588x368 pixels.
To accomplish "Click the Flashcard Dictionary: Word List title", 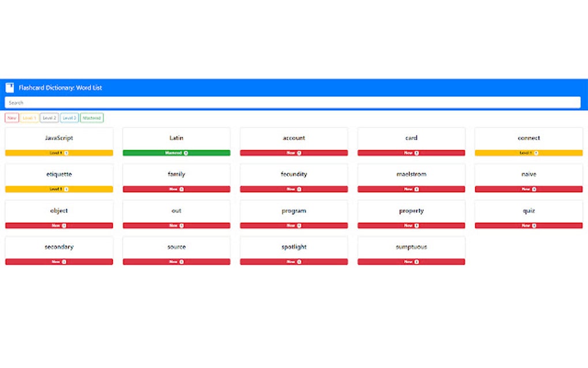I will click(x=61, y=88).
